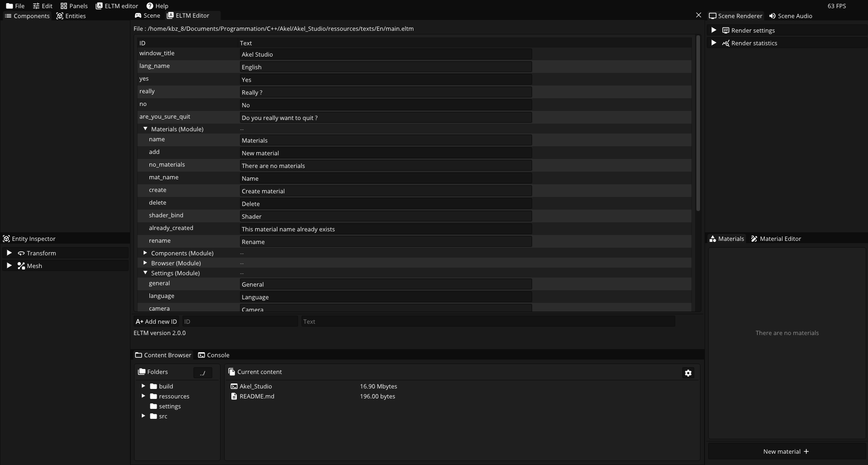Click the New material button
This screenshot has height=465, width=868.
(786, 451)
